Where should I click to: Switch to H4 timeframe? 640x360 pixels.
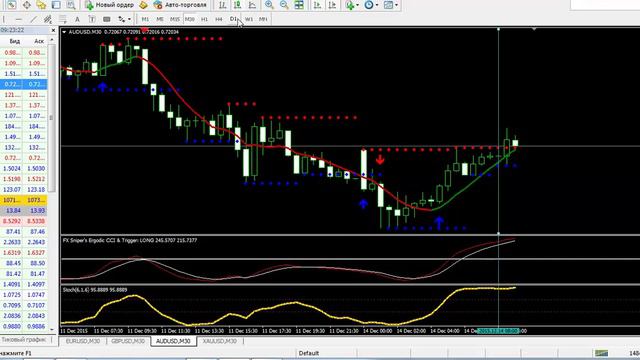click(x=219, y=19)
